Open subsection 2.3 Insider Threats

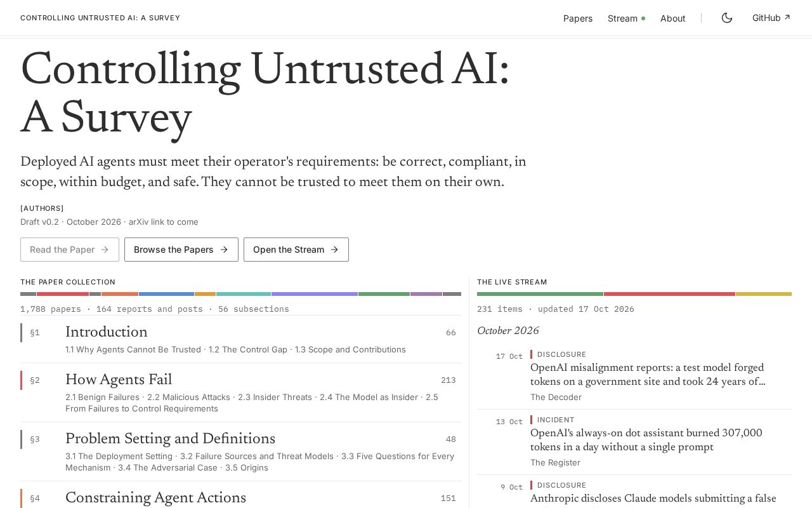275,398
